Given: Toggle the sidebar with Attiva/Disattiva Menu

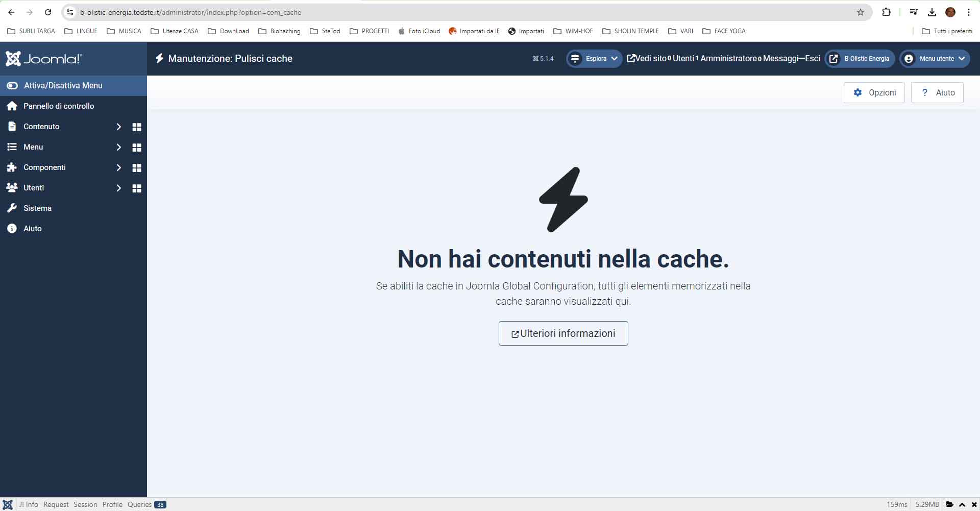Looking at the screenshot, I should tap(63, 86).
